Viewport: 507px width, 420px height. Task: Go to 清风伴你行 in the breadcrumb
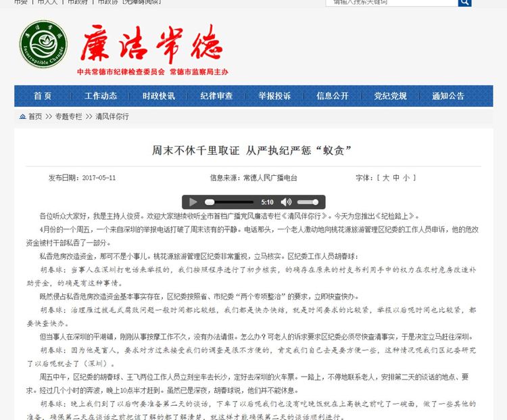[x=112, y=116]
